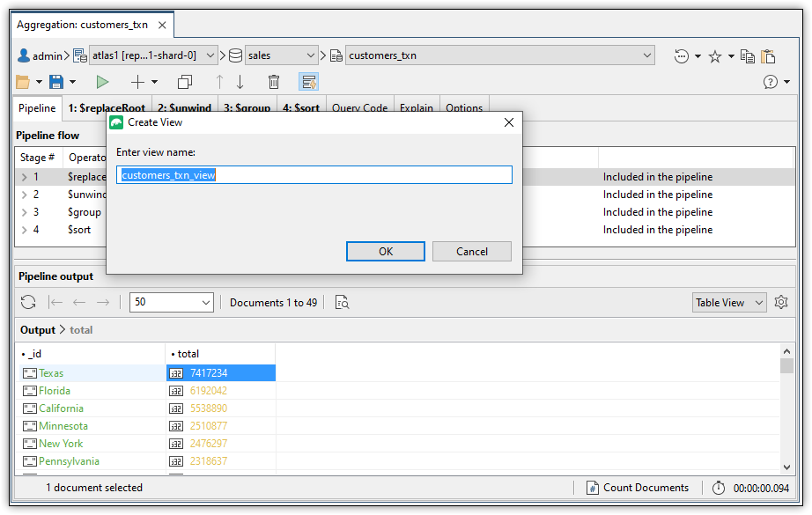
Task: Click the database cylinder icon before sales
Action: (x=235, y=55)
